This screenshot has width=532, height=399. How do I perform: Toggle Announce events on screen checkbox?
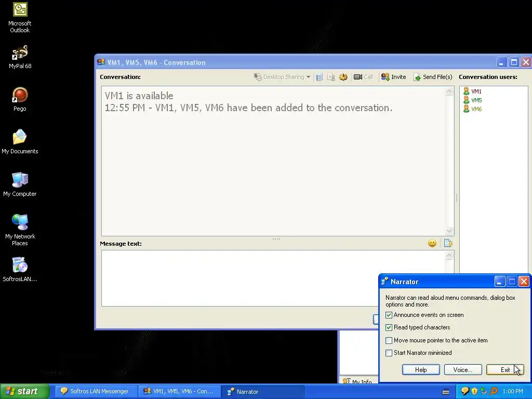point(389,315)
